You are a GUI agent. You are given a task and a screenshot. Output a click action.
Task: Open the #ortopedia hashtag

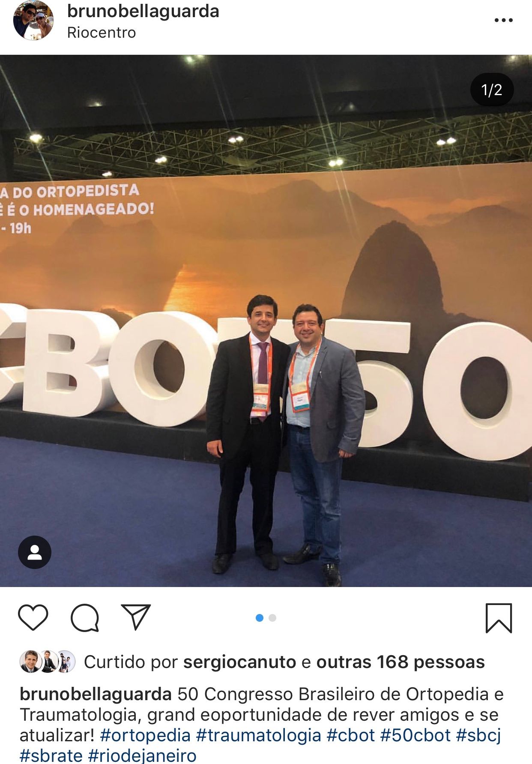(145, 735)
